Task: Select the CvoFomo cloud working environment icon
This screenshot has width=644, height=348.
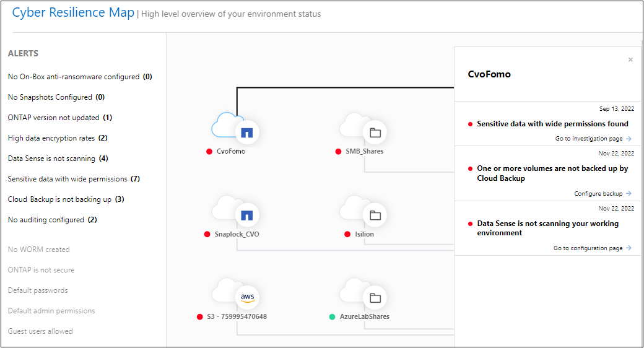Action: point(235,128)
